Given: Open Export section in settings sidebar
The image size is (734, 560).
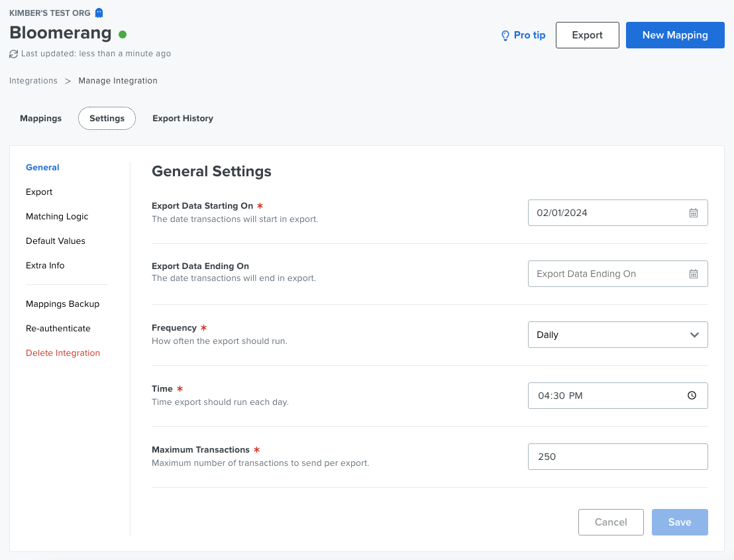Looking at the screenshot, I should pos(39,192).
